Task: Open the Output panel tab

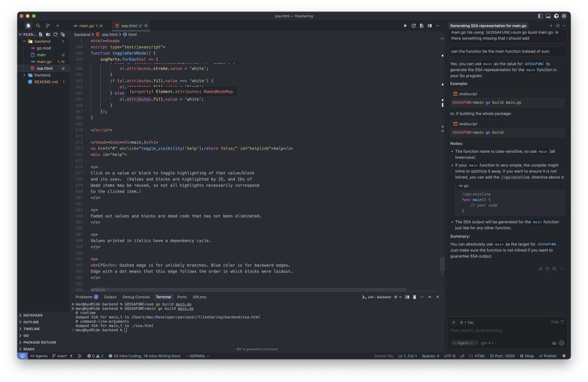Action: coord(110,297)
